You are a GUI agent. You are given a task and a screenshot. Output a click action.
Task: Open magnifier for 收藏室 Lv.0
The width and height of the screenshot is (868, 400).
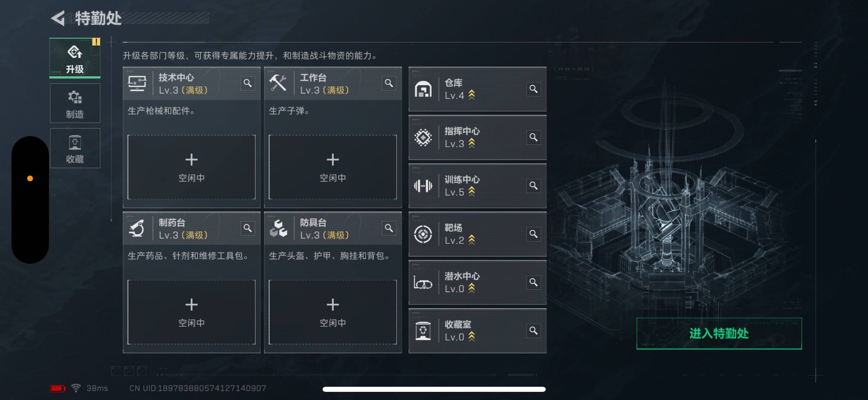pyautogui.click(x=534, y=330)
